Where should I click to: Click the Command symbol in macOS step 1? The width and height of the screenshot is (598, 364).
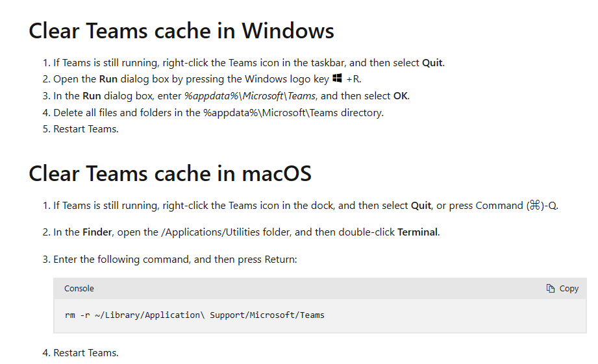coord(534,206)
